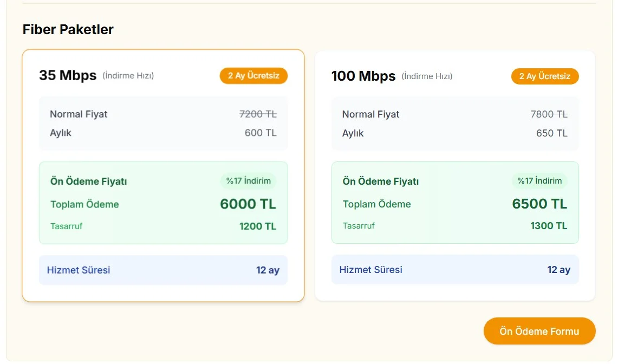Click the 650 TL monthly price
Viewport: 618px width, 364px height.
(x=552, y=133)
